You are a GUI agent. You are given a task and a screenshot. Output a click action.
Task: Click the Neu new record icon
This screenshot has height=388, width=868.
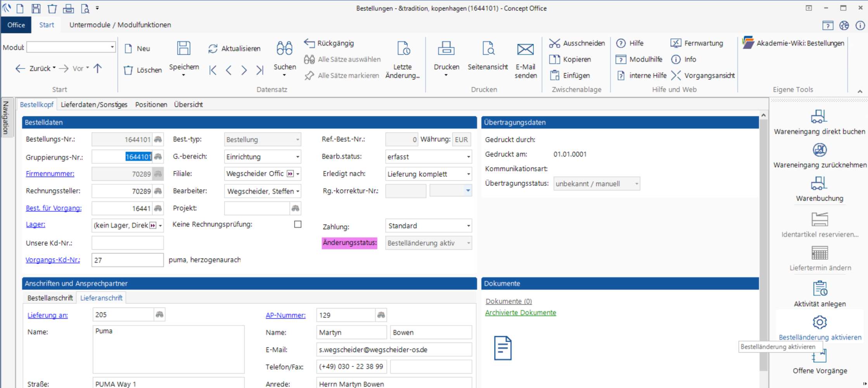click(128, 48)
